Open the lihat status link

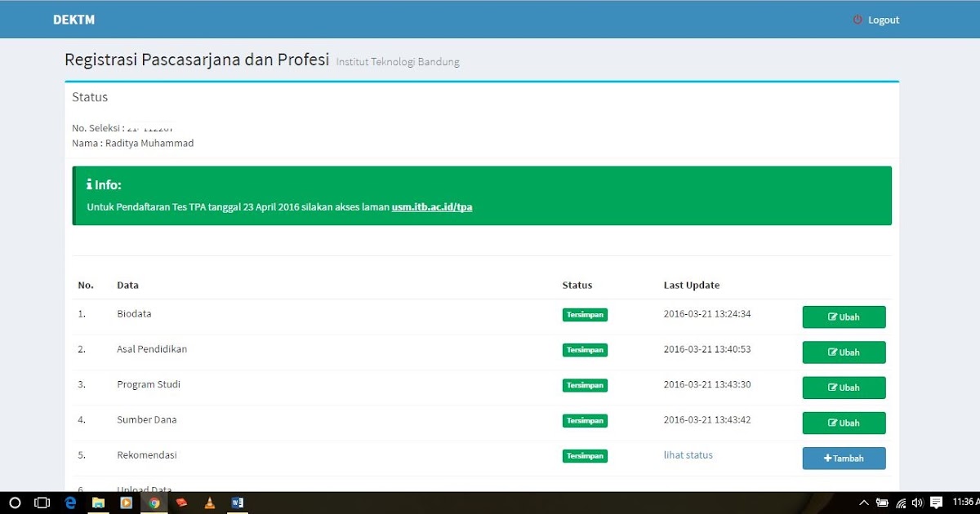(x=688, y=455)
